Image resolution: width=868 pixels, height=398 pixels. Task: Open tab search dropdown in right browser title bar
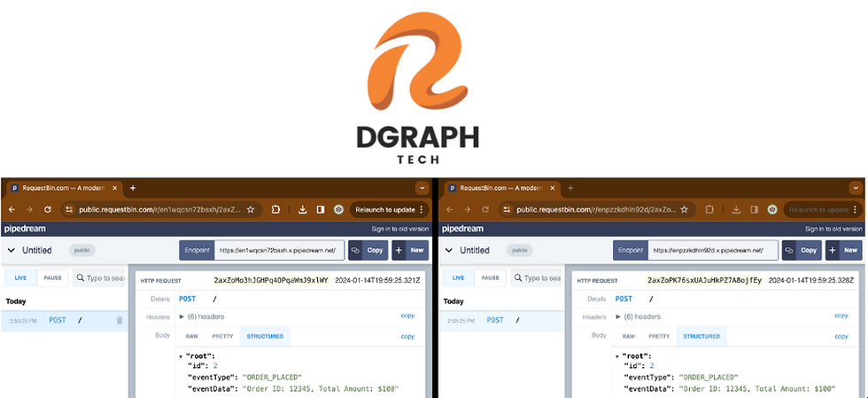[x=856, y=189]
